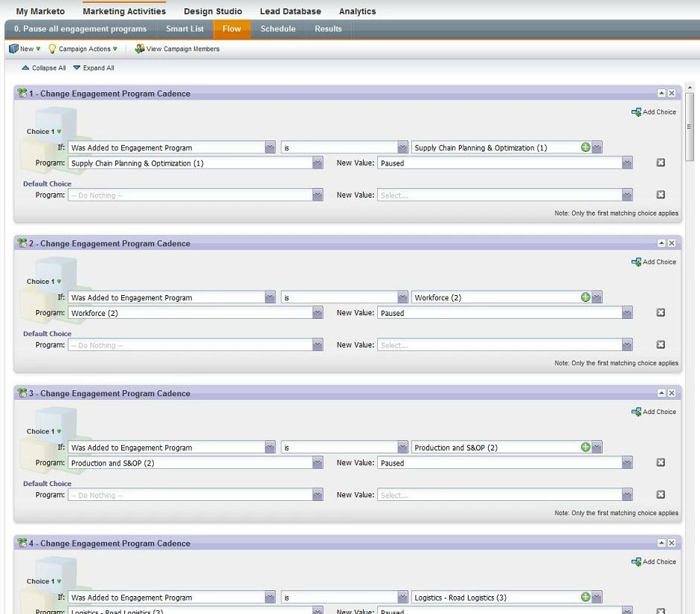Open step 1 New Value Paused dropdown
Screen dimensions: 700x614
tap(627, 163)
